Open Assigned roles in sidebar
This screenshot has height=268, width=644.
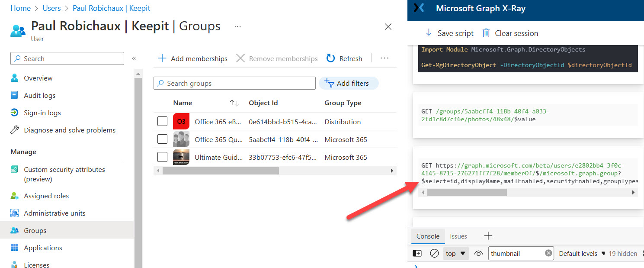pyautogui.click(x=46, y=196)
